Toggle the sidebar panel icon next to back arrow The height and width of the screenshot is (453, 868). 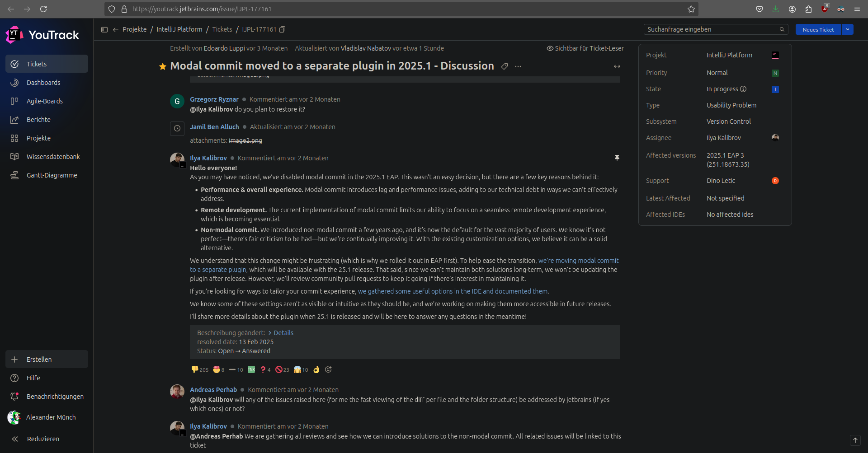[x=104, y=29]
